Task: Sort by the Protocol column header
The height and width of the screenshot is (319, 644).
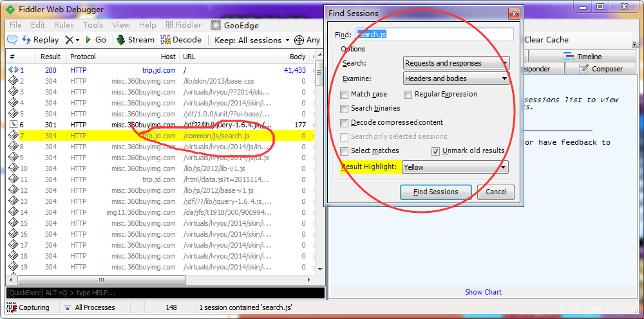Action: pos(83,57)
